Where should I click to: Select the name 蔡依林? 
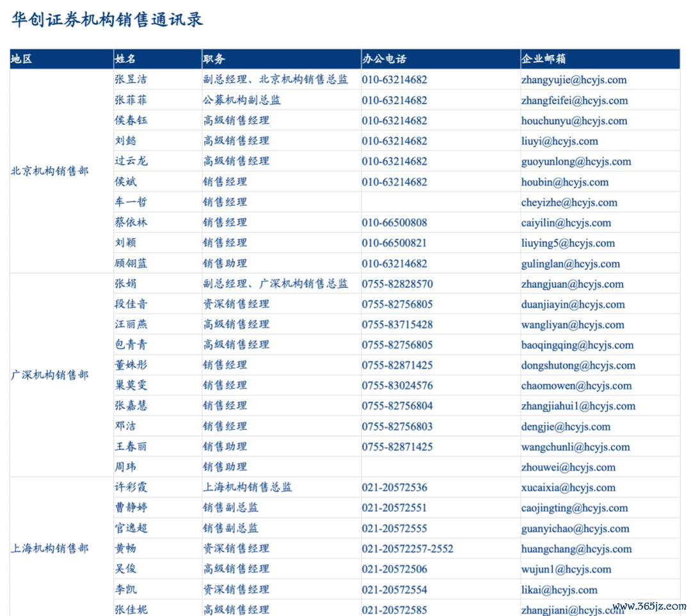[131, 222]
